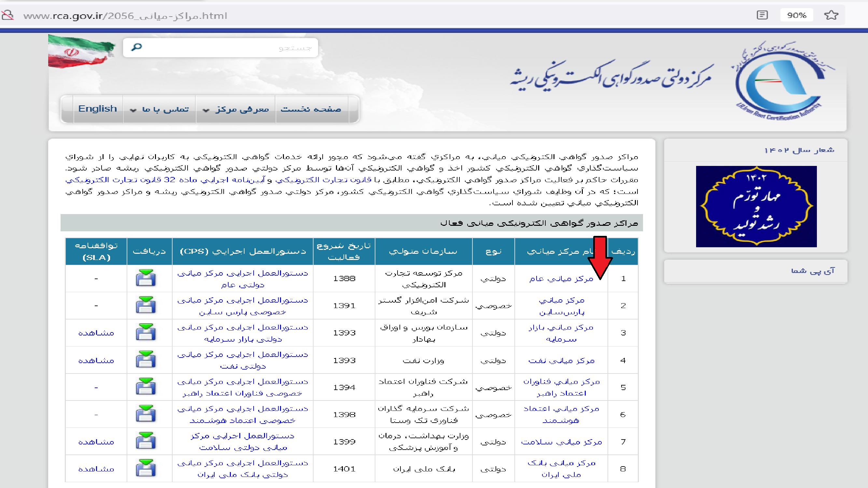The image size is (868, 488).
Task: Click تاریخ شروع فعالیت column header
Action: 344,251
